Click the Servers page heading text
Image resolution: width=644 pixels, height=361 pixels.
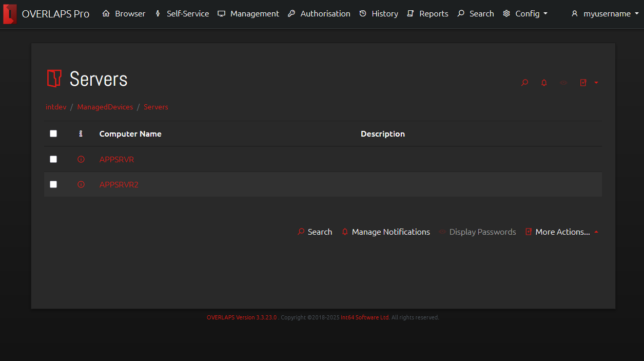click(99, 79)
